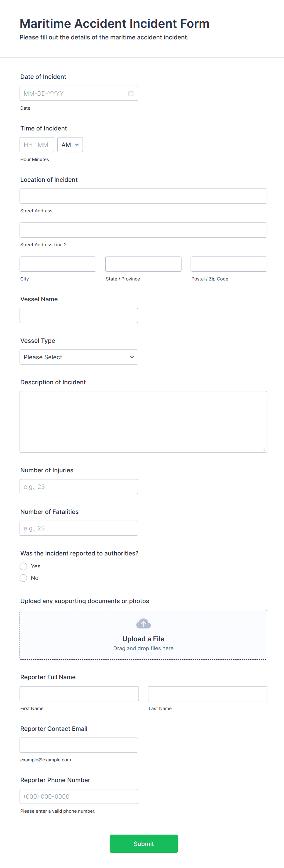Select the No radio button

pos(24,578)
